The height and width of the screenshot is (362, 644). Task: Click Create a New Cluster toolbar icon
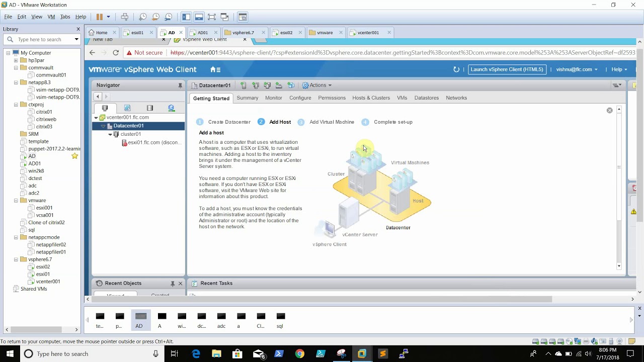(x=256, y=85)
